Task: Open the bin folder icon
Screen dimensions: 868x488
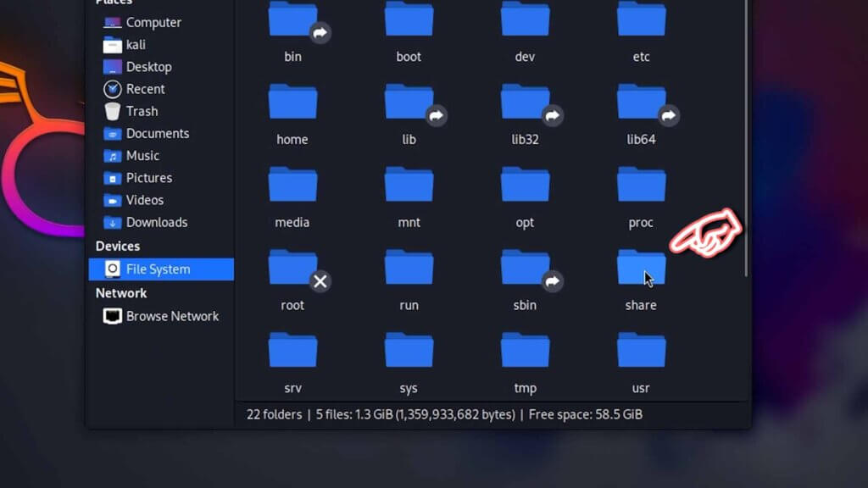Action: (x=292, y=19)
